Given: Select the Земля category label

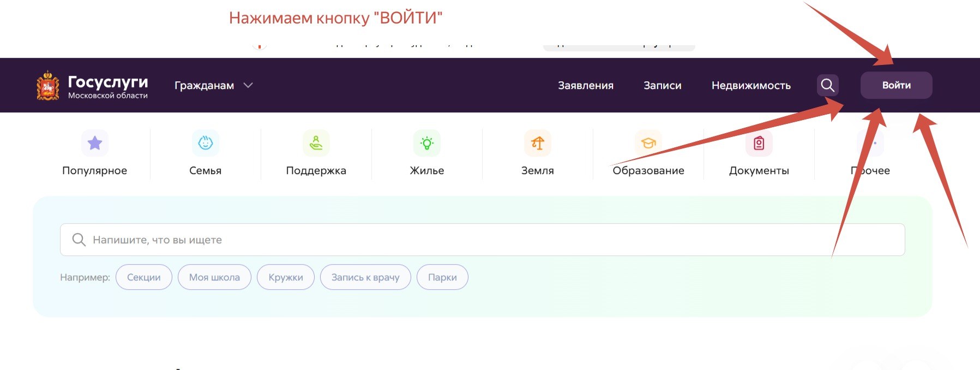Looking at the screenshot, I should tap(538, 171).
